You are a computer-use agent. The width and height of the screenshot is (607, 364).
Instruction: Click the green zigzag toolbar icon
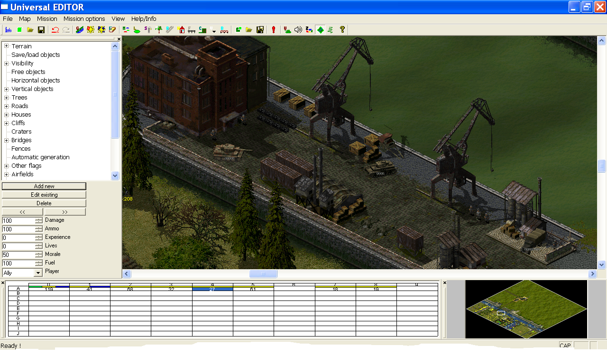pyautogui.click(x=331, y=30)
